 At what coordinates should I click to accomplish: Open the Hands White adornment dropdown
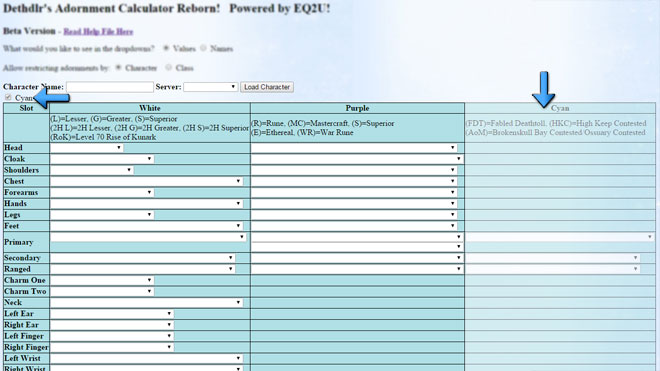tap(146, 203)
